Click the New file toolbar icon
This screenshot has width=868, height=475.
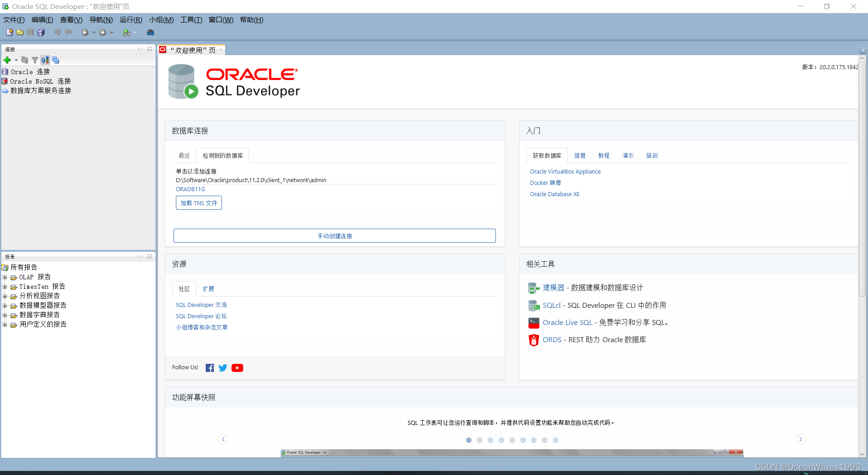[9, 33]
